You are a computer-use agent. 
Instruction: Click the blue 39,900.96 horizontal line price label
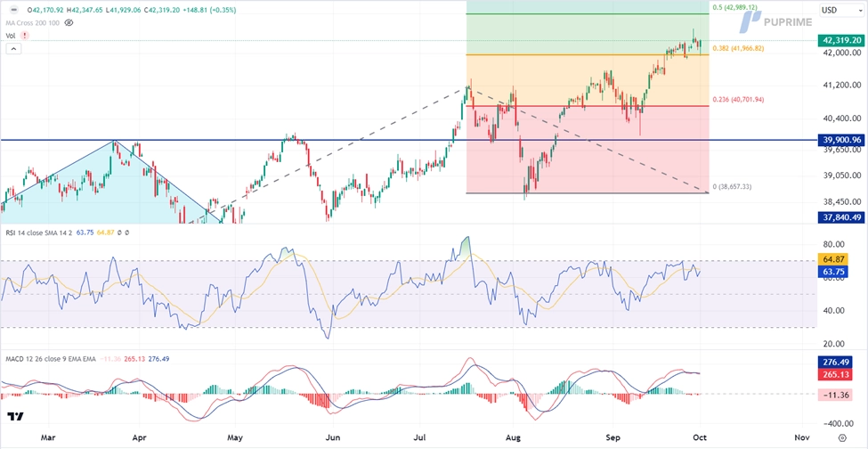pyautogui.click(x=841, y=140)
